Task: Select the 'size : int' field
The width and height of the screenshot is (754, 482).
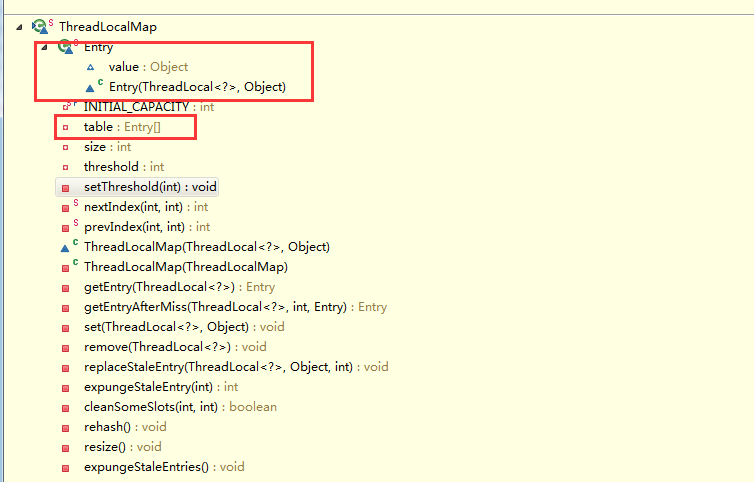Action: click(107, 147)
